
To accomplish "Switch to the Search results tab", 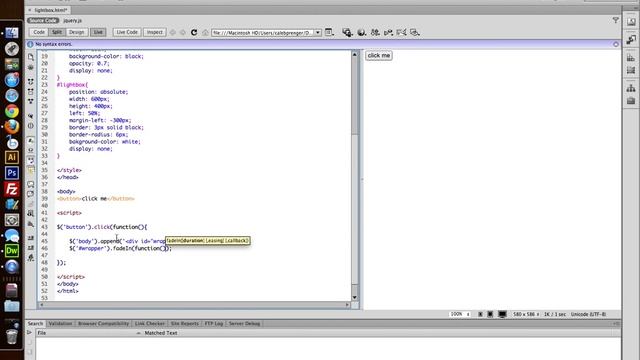I will point(36,324).
